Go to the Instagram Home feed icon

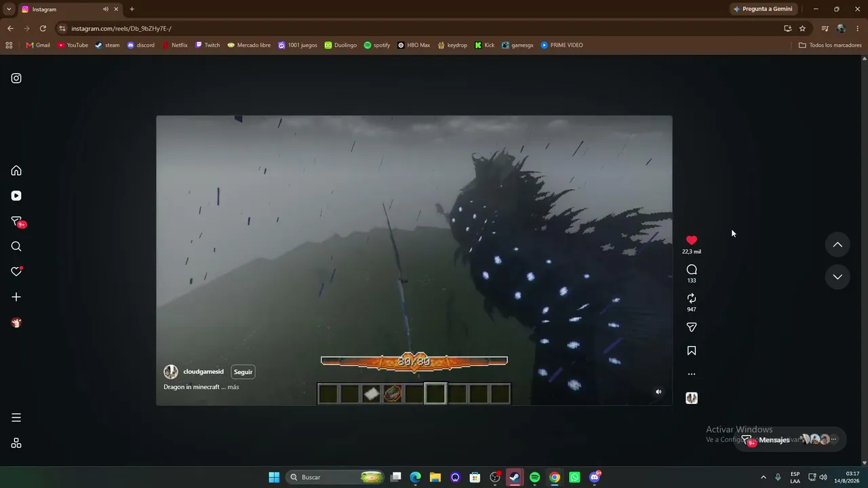[16, 170]
